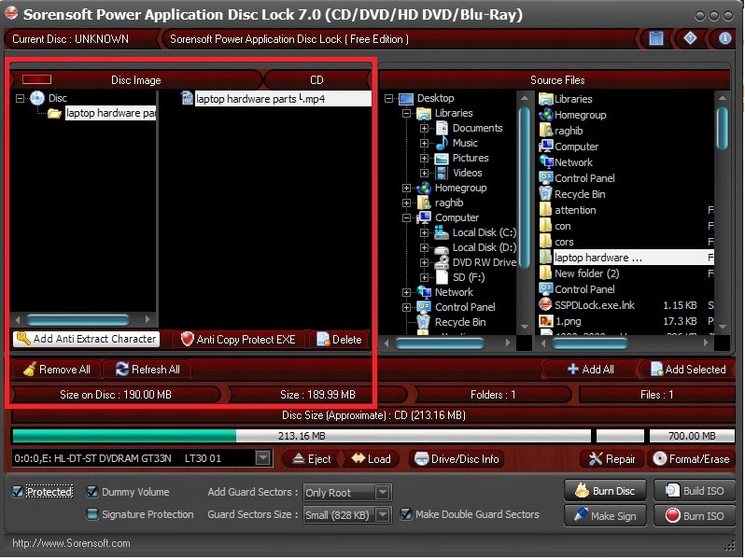Click the Make Sign button

(x=605, y=516)
